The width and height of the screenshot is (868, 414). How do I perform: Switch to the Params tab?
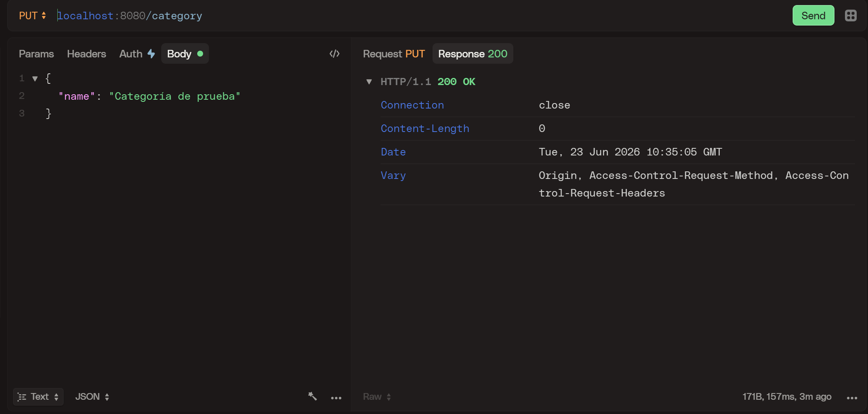(x=36, y=54)
